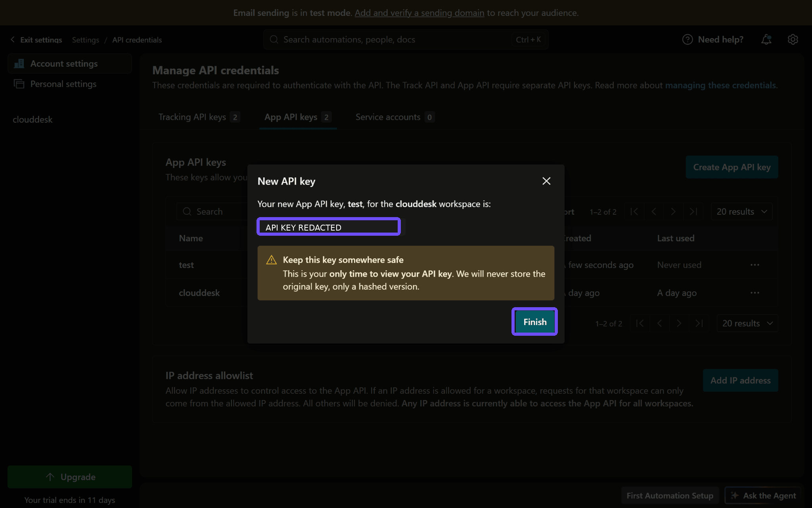Viewport: 812px width, 508px height.
Task: Click the Exit settings back arrow
Action: click(x=13, y=39)
